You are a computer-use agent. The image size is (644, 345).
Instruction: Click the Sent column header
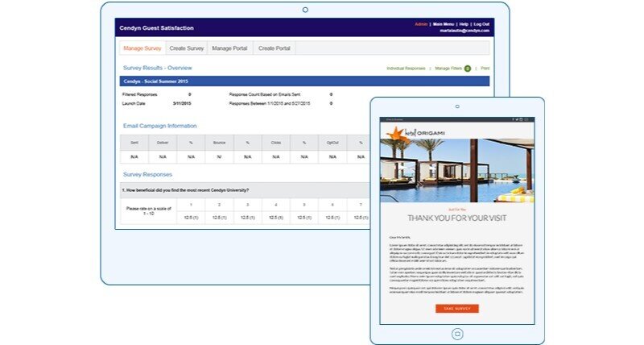point(134,142)
